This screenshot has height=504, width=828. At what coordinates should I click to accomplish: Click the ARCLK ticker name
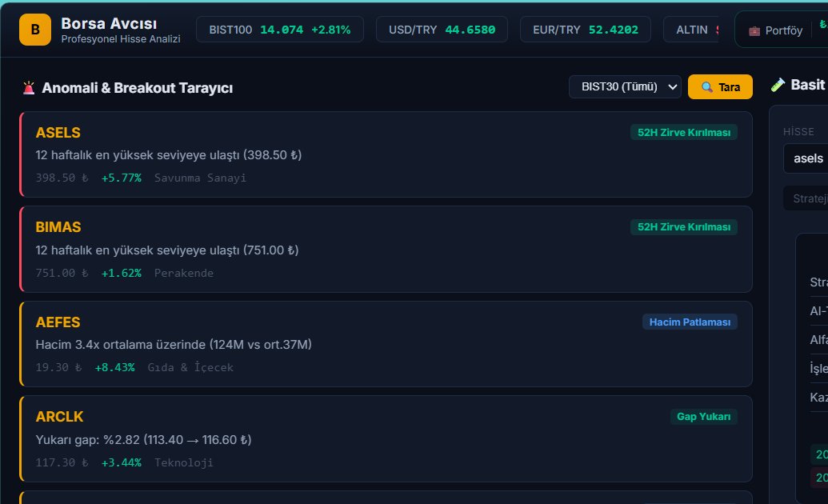pyautogui.click(x=60, y=417)
